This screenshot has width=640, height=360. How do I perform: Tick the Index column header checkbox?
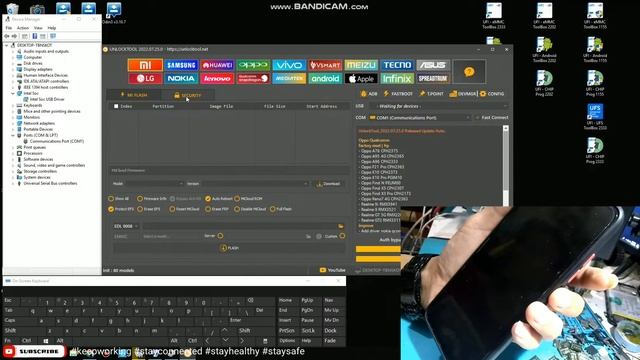116,106
